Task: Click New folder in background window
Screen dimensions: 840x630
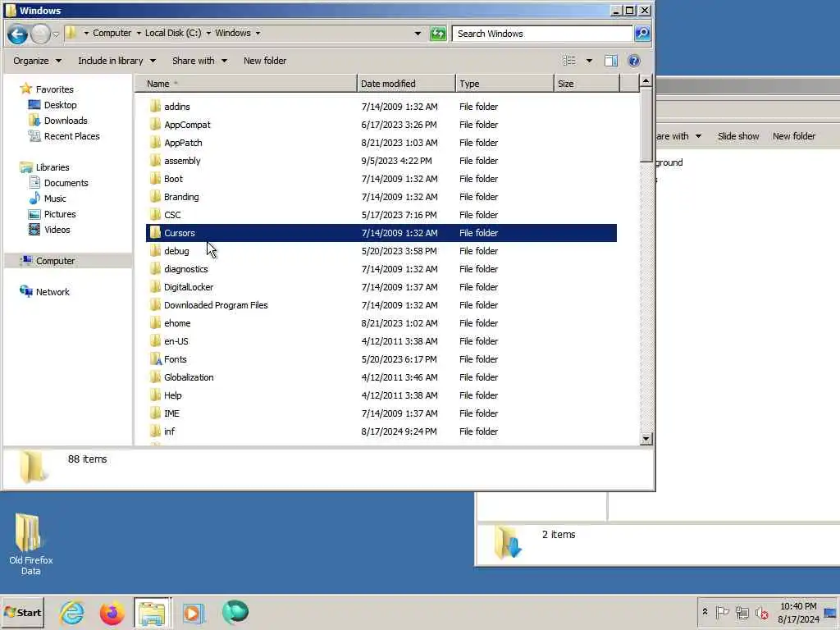Action: 793,136
